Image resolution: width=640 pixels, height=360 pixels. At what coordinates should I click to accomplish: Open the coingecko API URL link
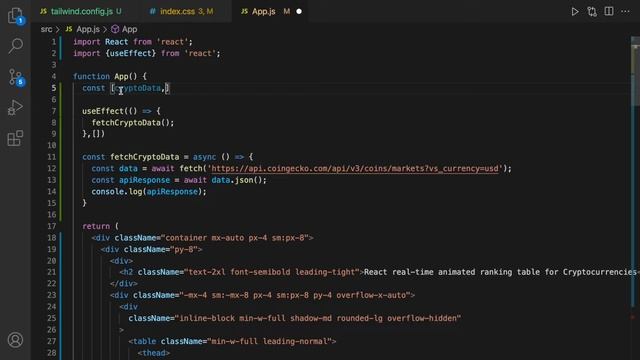pos(355,169)
